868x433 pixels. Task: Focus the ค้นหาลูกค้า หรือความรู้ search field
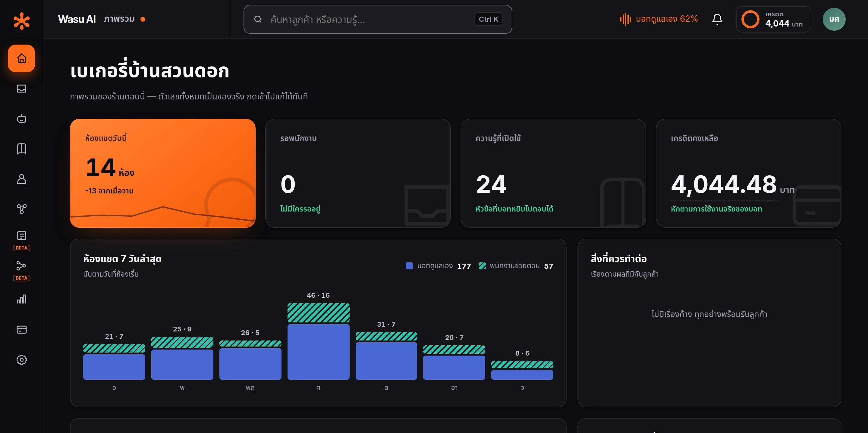click(x=378, y=19)
